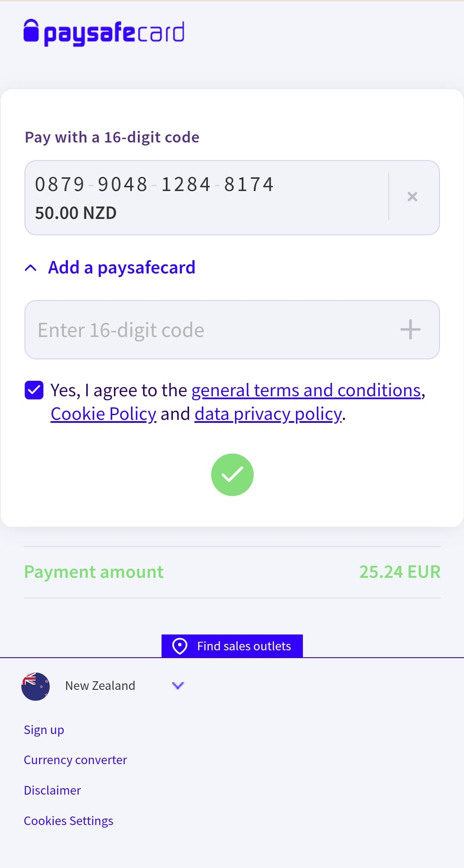Open the data privacy policy link

269,414
